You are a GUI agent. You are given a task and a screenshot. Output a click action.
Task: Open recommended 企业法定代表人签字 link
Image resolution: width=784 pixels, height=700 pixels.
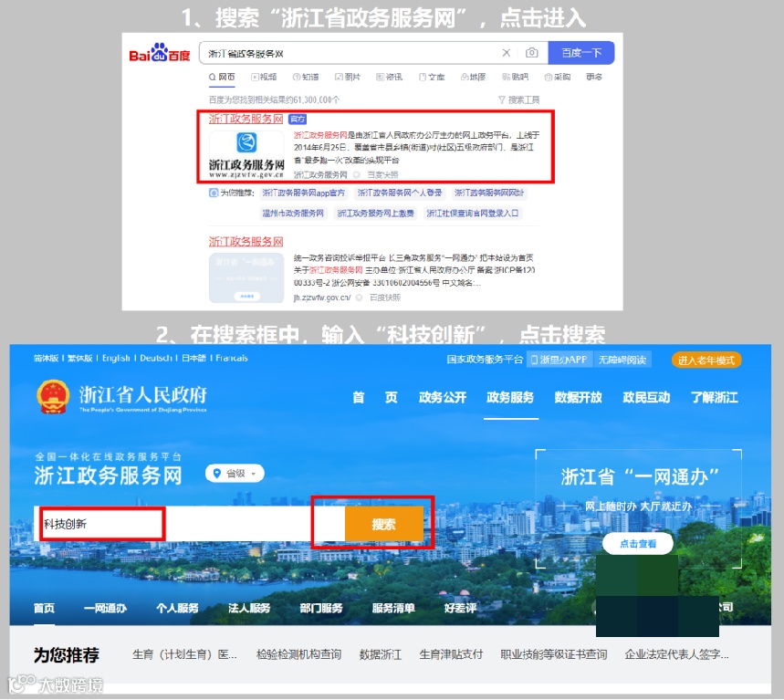tap(676, 654)
